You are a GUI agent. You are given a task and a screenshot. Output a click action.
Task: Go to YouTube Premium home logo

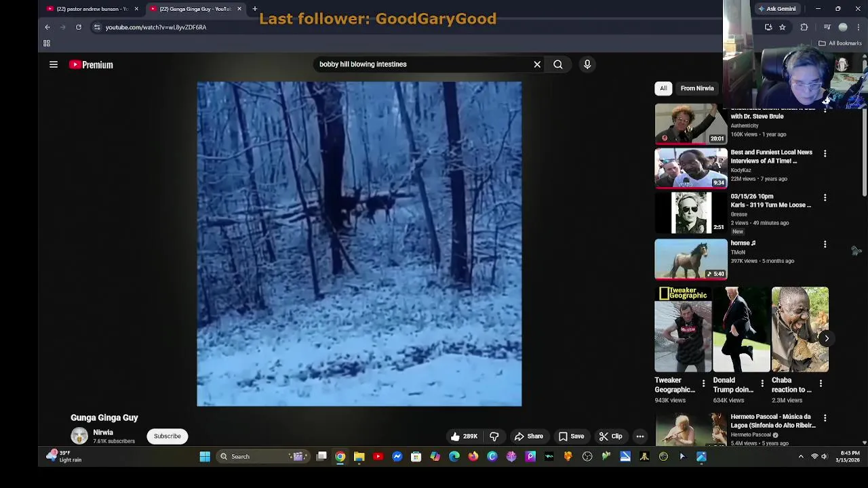tap(91, 64)
